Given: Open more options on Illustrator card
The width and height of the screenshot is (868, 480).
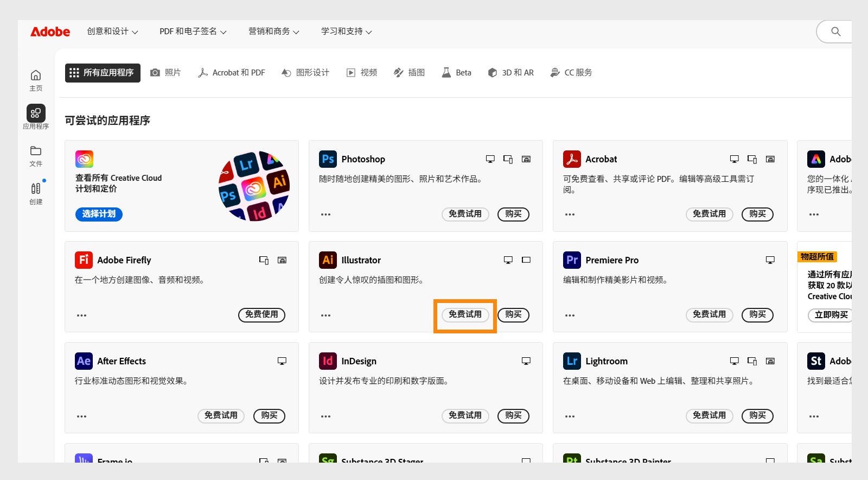Looking at the screenshot, I should click(x=325, y=315).
